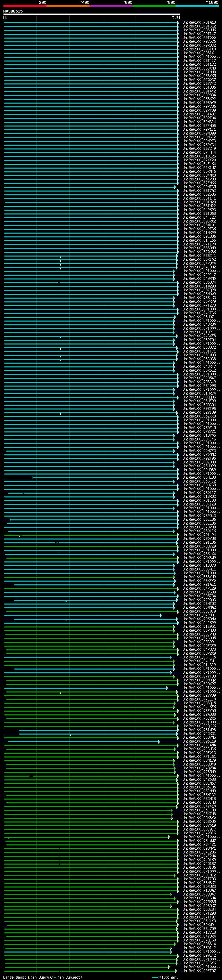Click the label UniRef100_A9NST2
The width and height of the screenshot is (222, 980).
pos(199,137)
